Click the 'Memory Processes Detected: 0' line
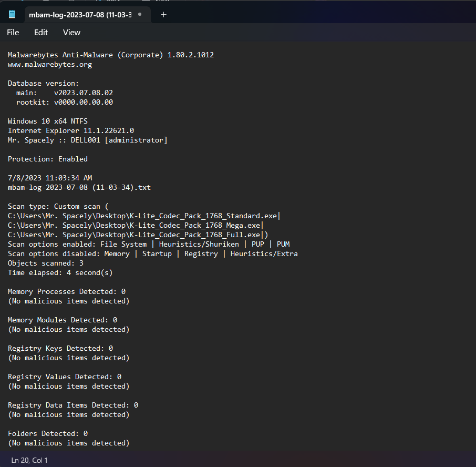476x467 pixels. point(67,292)
